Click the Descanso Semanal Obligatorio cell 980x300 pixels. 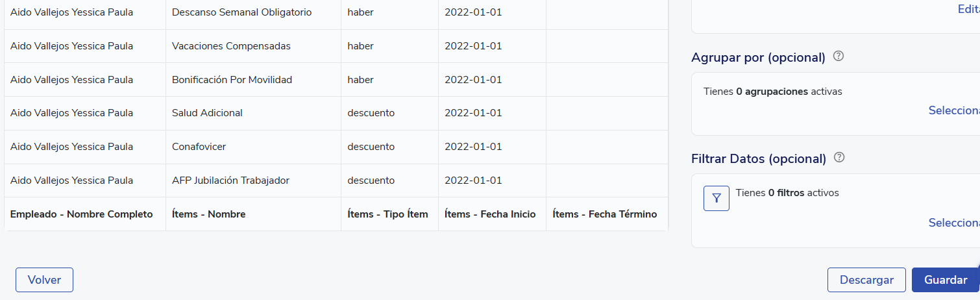coord(242,12)
